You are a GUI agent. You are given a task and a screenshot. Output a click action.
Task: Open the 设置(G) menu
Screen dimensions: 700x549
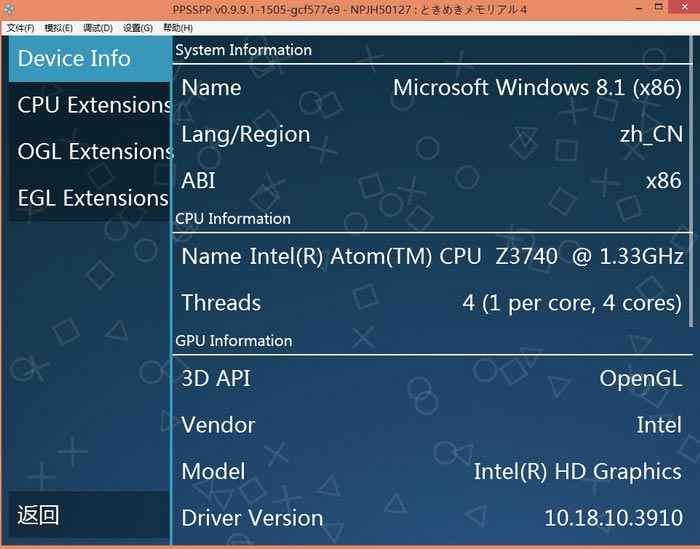(138, 28)
